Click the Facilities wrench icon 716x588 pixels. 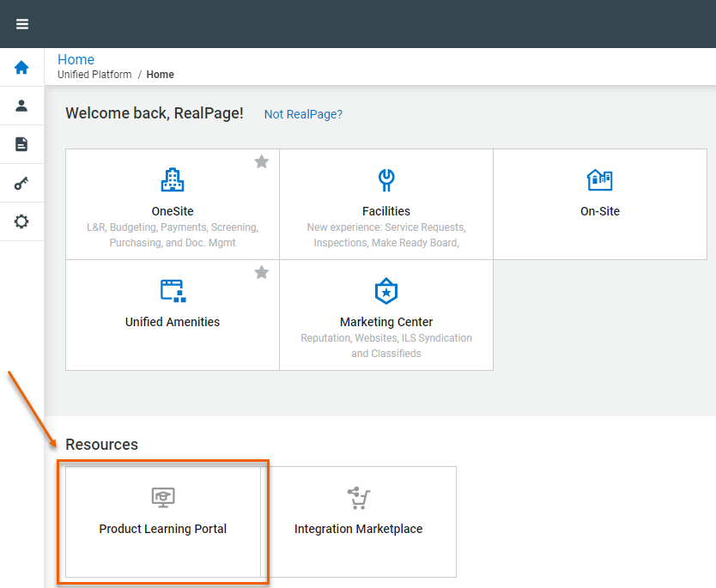tap(386, 179)
